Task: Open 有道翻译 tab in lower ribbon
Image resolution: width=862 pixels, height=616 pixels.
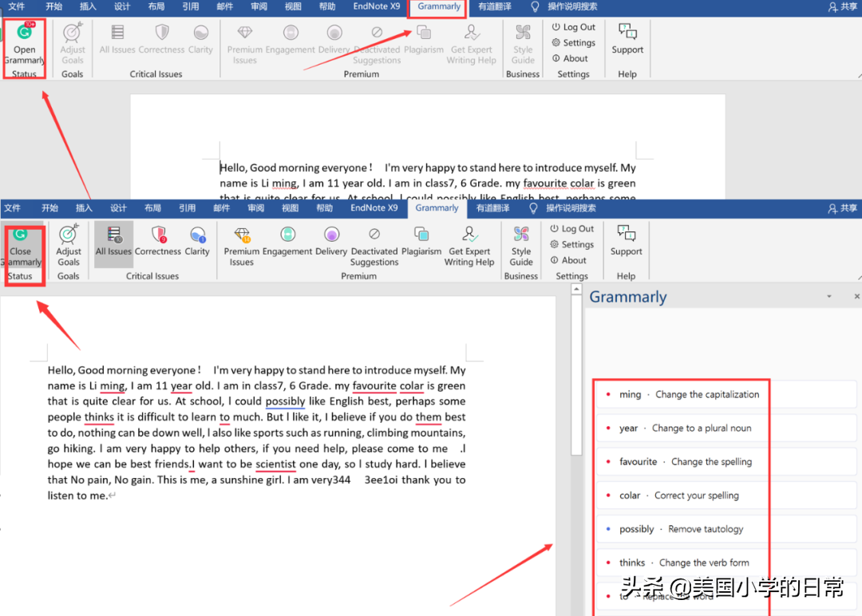Action: tap(492, 208)
